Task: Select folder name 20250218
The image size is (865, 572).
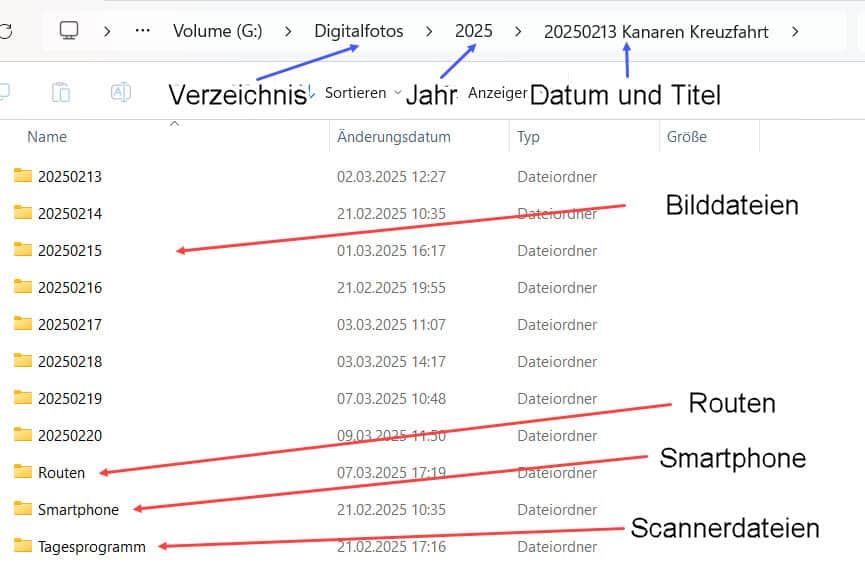Action: [x=70, y=361]
